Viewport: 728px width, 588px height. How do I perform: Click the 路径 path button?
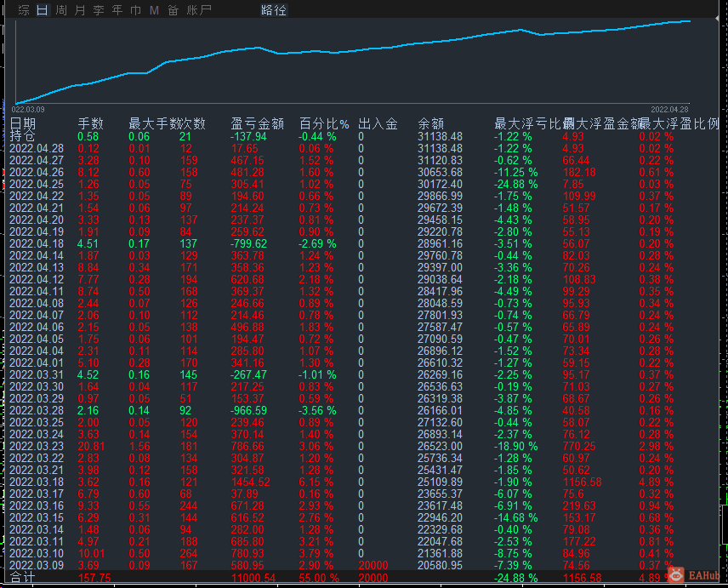(x=274, y=9)
